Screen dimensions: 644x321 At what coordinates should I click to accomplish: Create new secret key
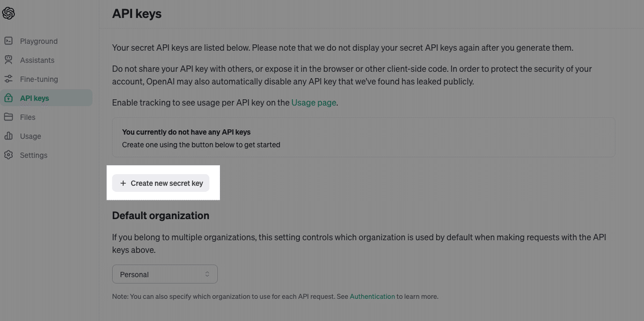(x=161, y=183)
